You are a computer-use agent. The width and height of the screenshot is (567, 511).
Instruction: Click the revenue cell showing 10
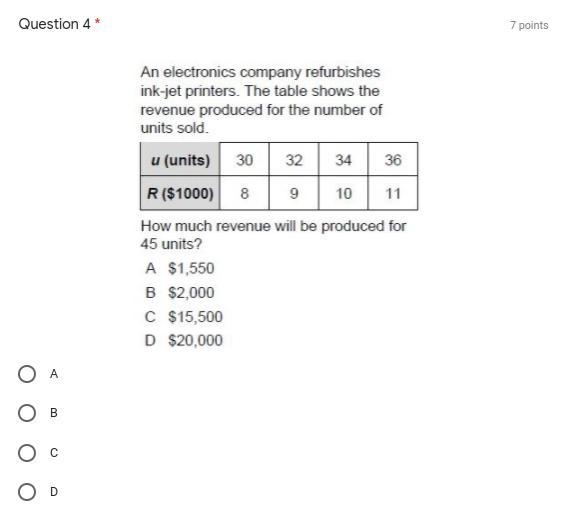click(x=344, y=193)
